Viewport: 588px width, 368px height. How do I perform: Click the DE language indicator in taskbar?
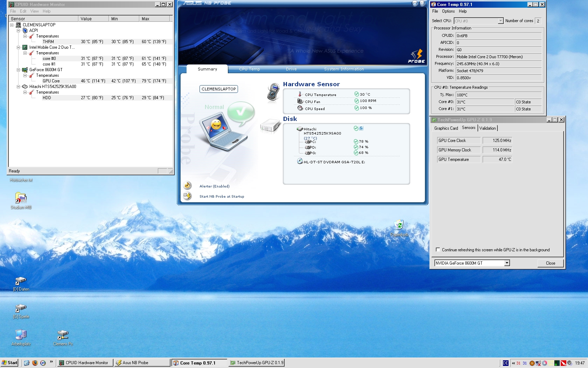click(x=505, y=363)
